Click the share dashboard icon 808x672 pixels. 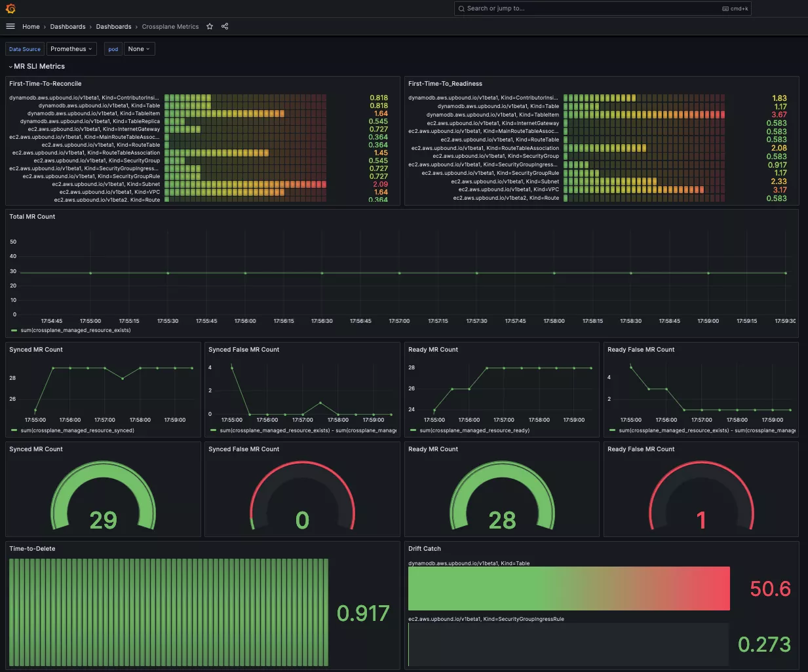[x=225, y=26]
